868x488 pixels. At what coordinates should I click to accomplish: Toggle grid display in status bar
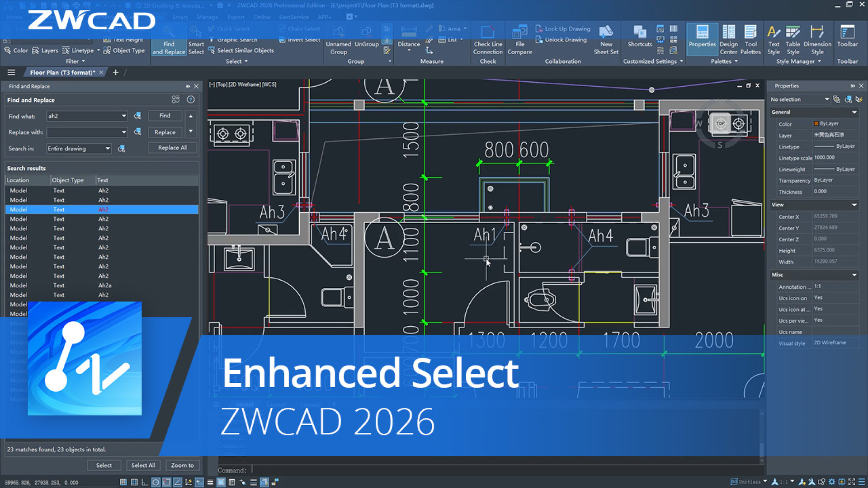click(x=123, y=482)
